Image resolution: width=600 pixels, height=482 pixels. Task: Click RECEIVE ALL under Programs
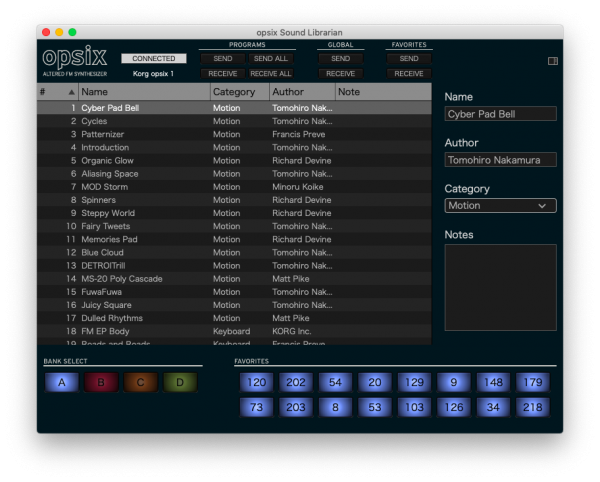click(271, 73)
